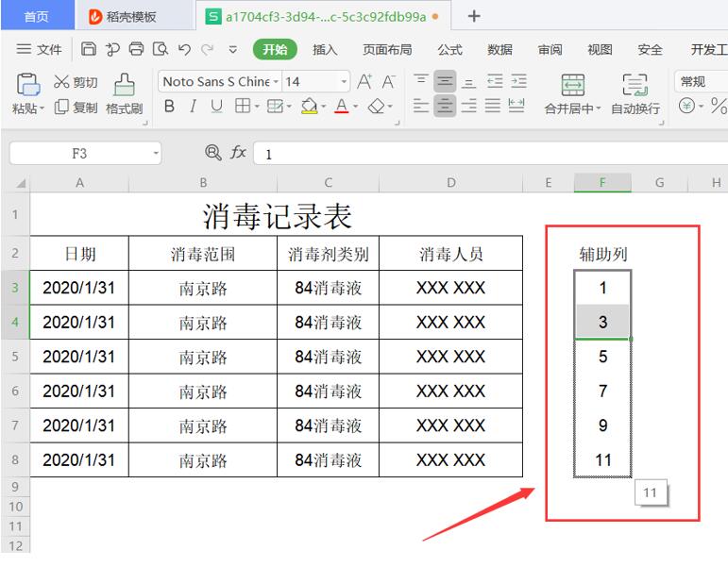Screen dimensions: 728x567
Task: Undo the last action
Action: [184, 49]
